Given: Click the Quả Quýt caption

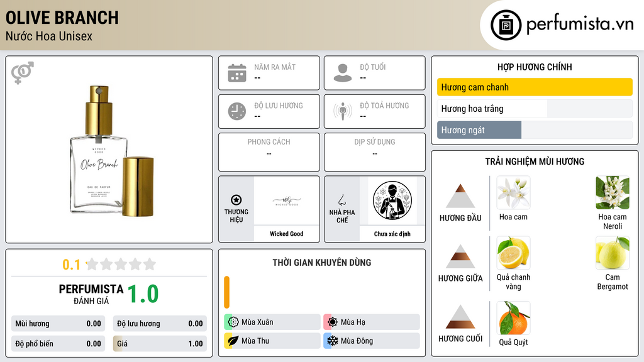Looking at the screenshot, I should coord(513,343).
